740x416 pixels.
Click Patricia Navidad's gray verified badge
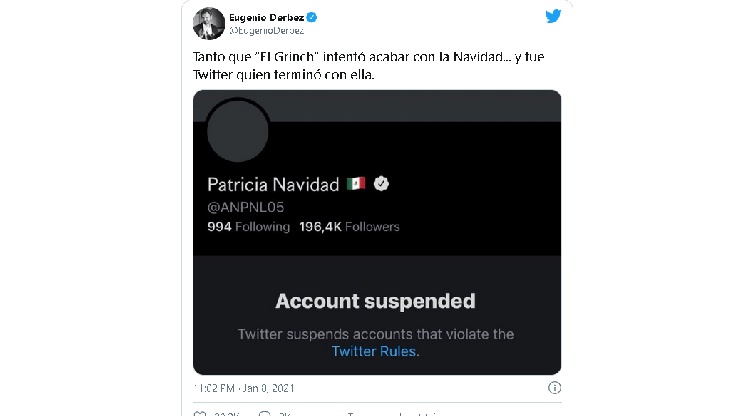(381, 183)
